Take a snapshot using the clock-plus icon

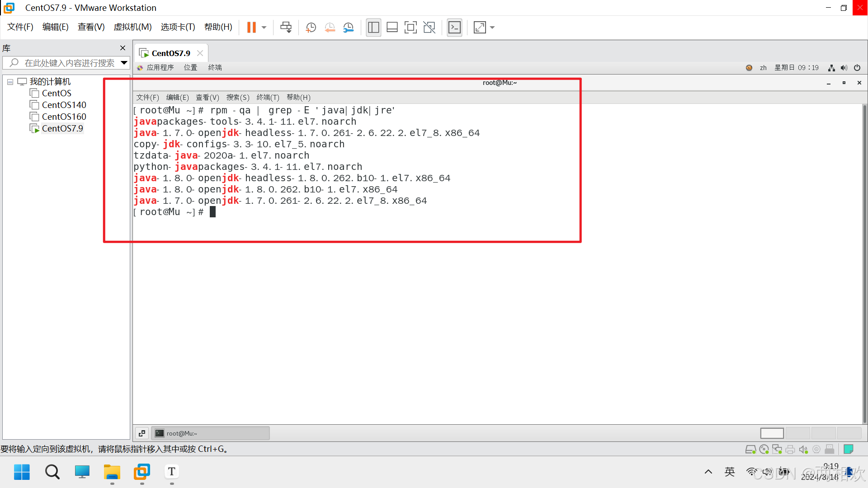(311, 28)
